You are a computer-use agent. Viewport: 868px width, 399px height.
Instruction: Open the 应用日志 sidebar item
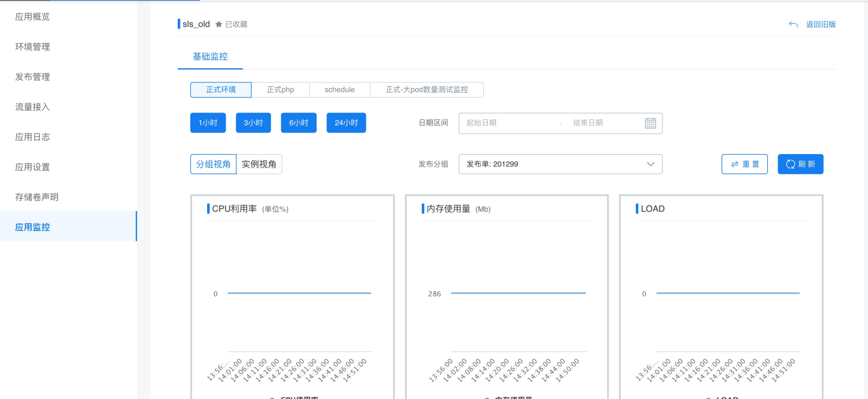click(x=68, y=137)
